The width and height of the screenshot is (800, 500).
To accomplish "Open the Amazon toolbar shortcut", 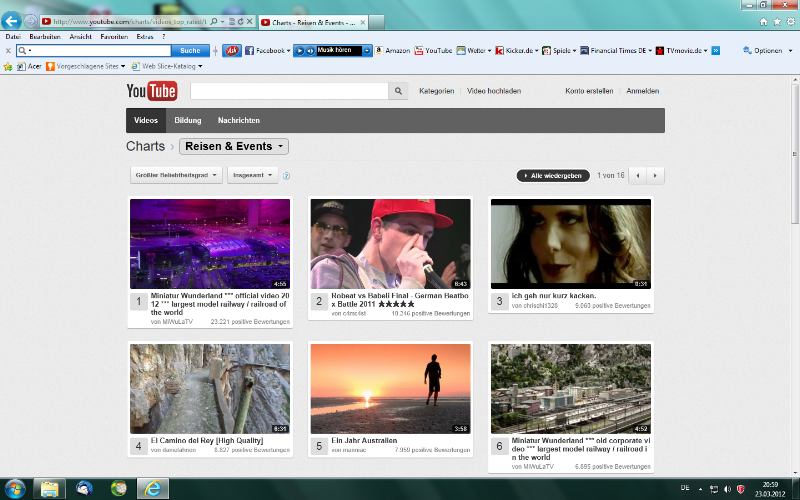I will (x=393, y=50).
